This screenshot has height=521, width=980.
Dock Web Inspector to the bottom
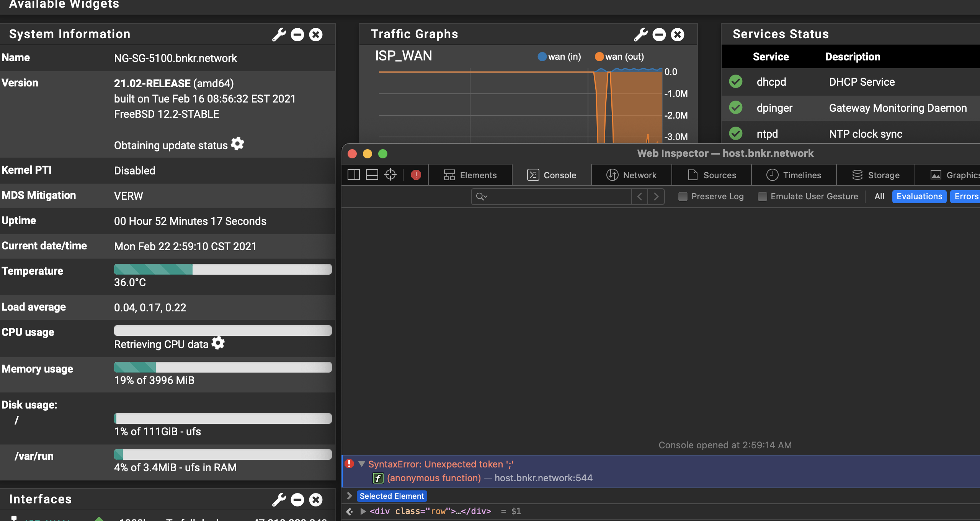point(372,175)
